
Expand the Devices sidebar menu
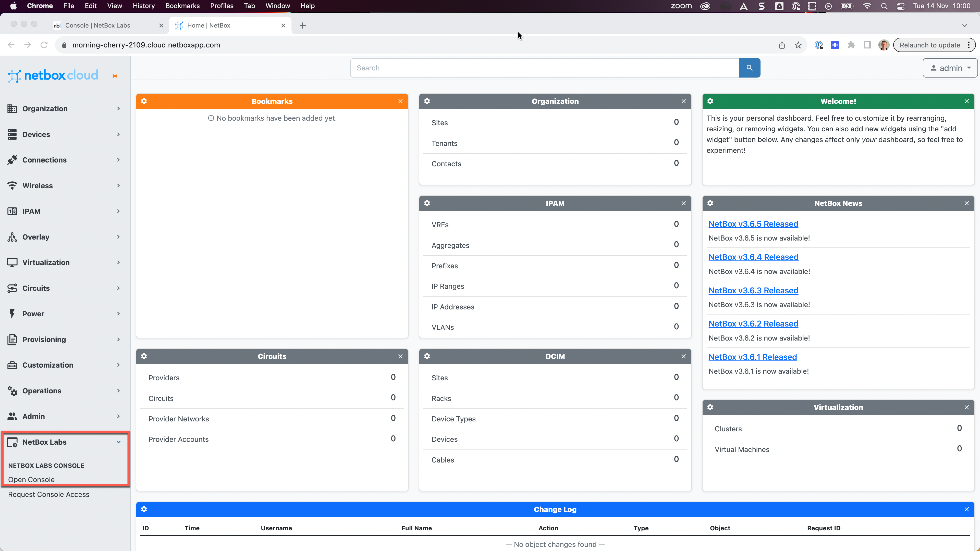point(65,134)
